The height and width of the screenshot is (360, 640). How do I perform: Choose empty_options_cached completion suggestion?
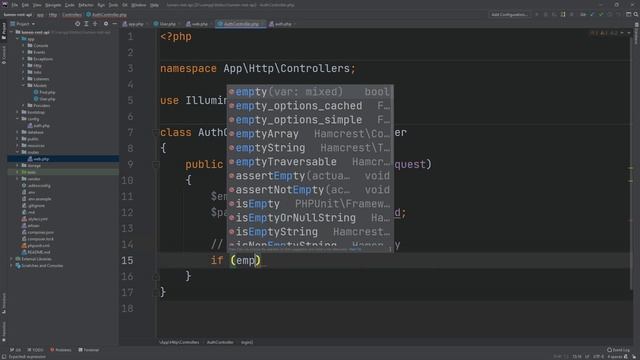click(x=310, y=106)
